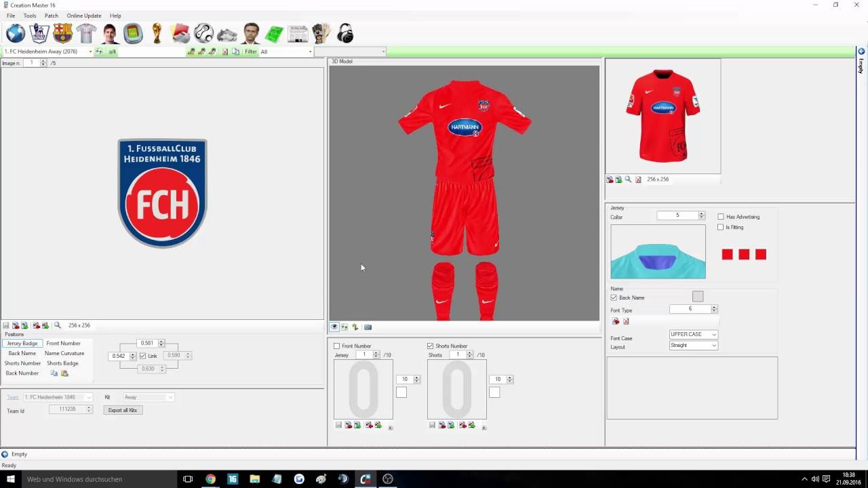Open the green pitch formations icon

[274, 33]
